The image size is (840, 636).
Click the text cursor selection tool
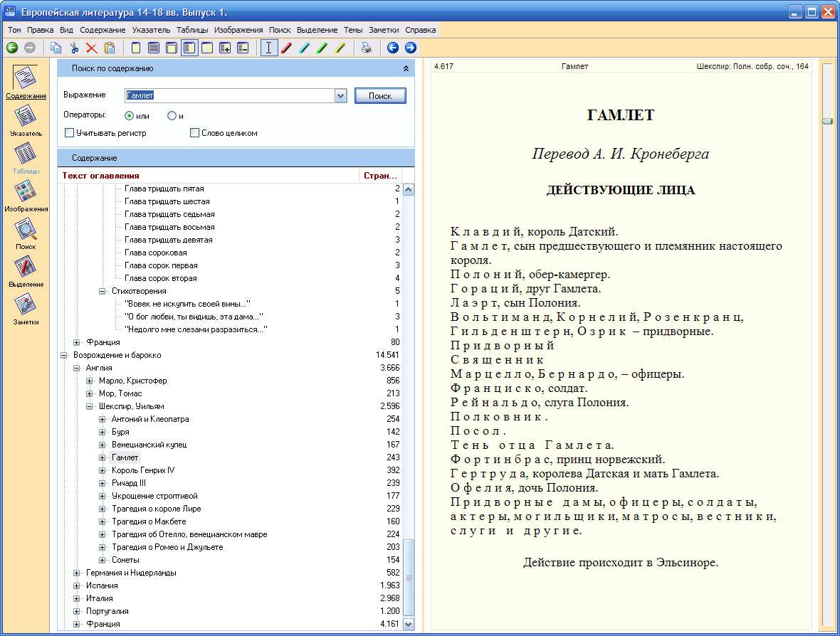tap(268, 48)
